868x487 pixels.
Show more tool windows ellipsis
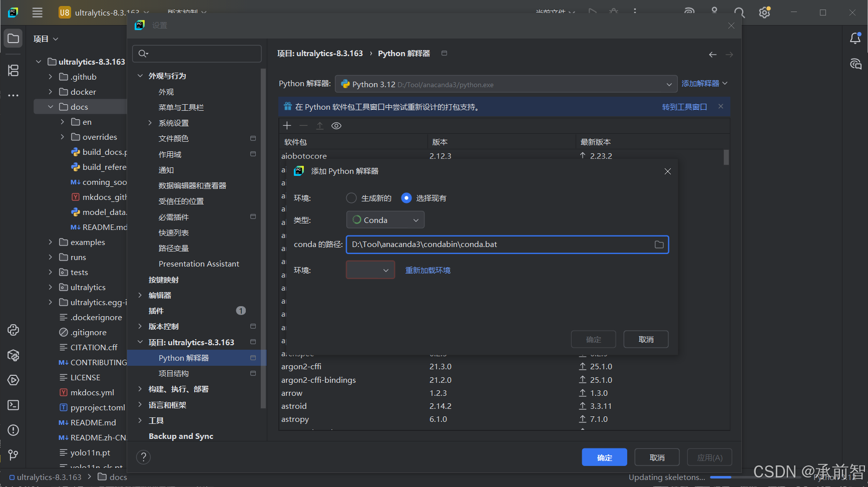coord(14,95)
